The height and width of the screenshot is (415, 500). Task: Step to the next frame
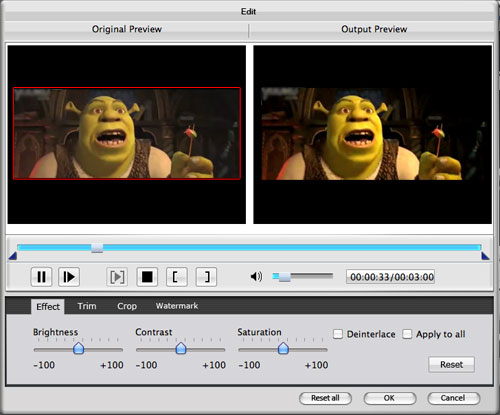69,277
